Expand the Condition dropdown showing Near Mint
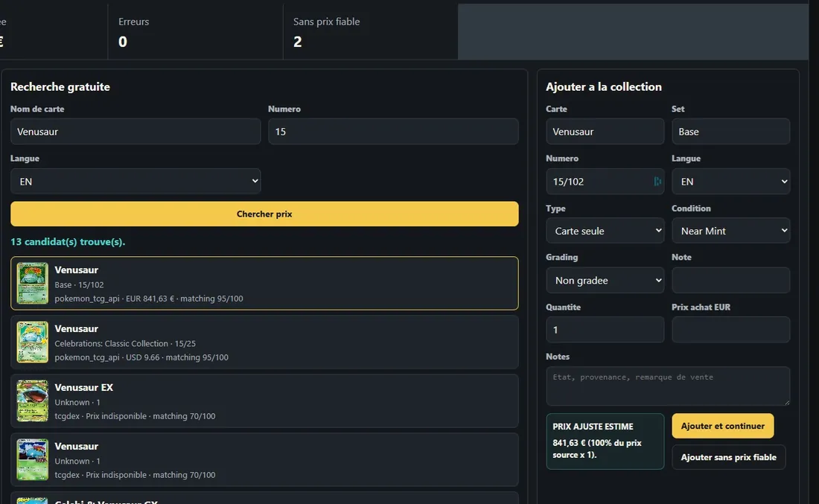This screenshot has height=504, width=819. point(730,231)
